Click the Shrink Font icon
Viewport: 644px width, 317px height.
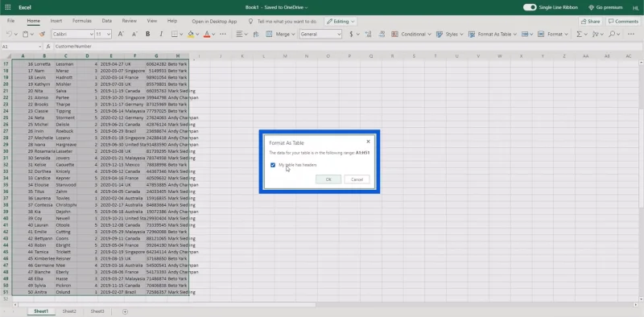(134, 34)
